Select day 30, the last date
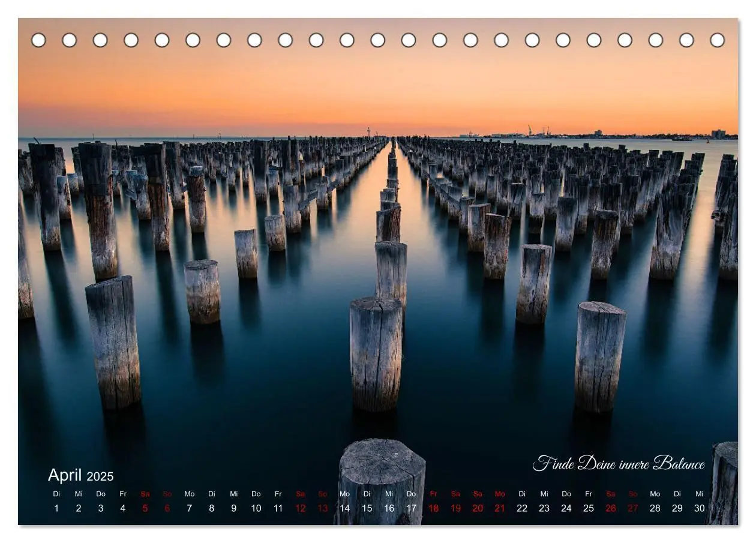This screenshot has width=756, height=543. 700,508
